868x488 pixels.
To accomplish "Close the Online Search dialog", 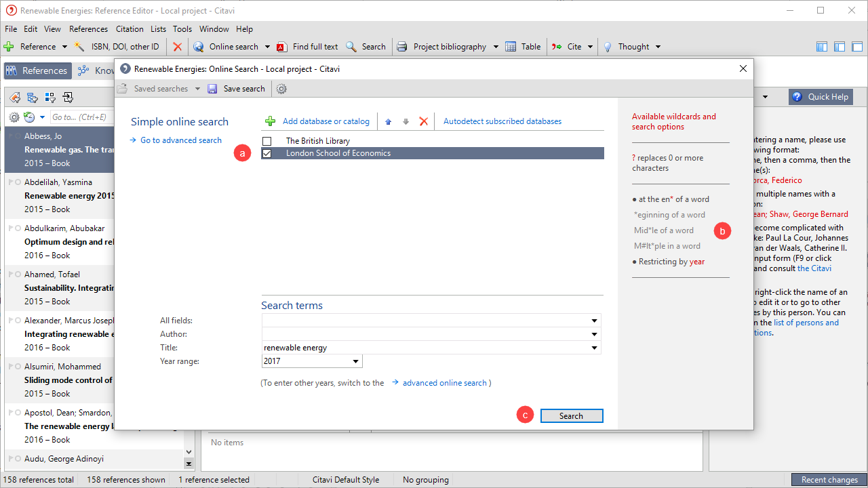I will (x=743, y=68).
